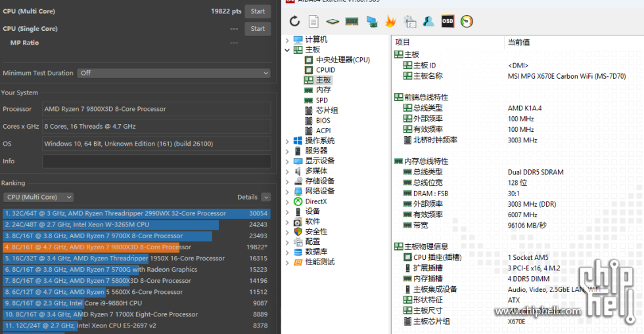644x334 pixels.
Task: Select highlighted Ryzen 7 9800X3D ranking row
Action: click(137, 247)
